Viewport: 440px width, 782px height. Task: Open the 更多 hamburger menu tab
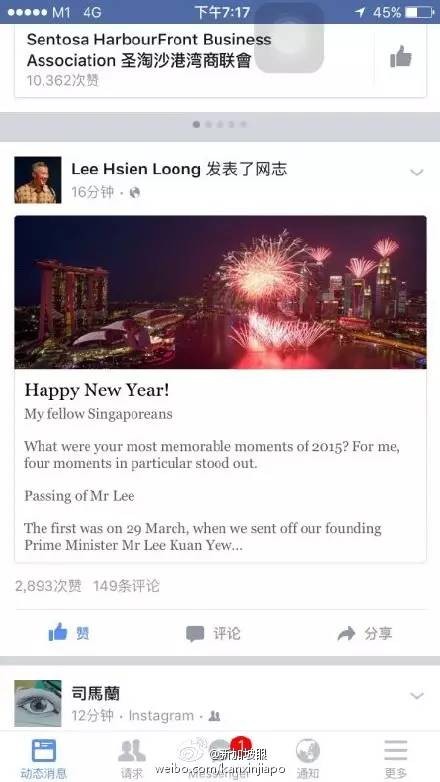click(x=396, y=758)
